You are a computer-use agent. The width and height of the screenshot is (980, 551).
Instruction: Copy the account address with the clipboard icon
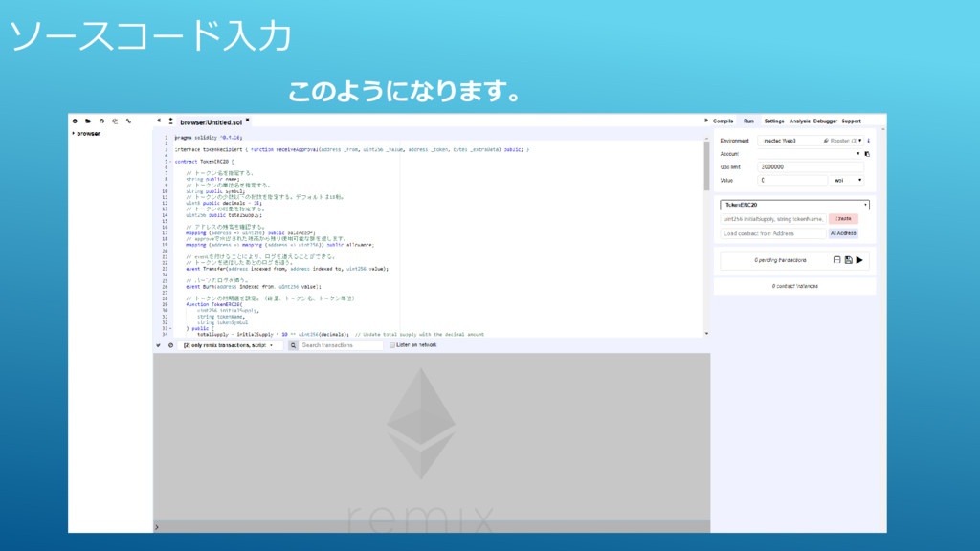pos(867,154)
